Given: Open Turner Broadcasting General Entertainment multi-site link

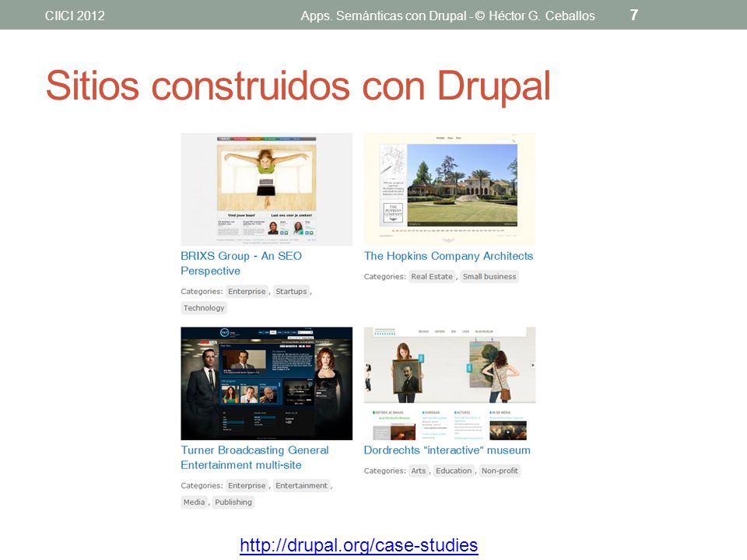Looking at the screenshot, I should coord(254,457).
